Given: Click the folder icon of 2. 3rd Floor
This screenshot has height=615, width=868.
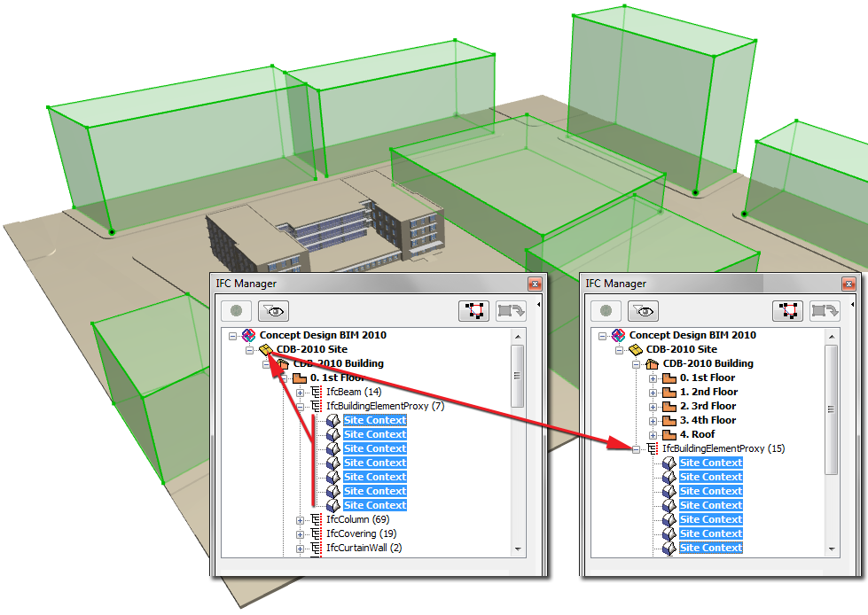Looking at the screenshot, I should (669, 407).
